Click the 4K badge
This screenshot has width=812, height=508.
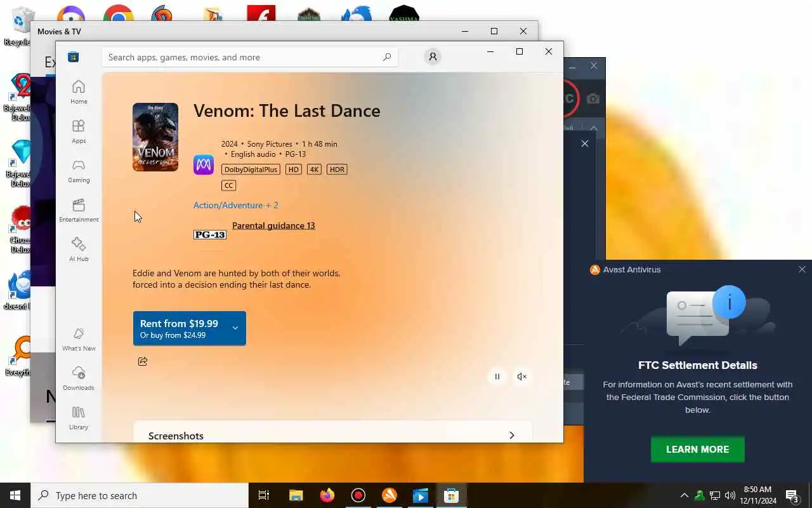pos(314,170)
